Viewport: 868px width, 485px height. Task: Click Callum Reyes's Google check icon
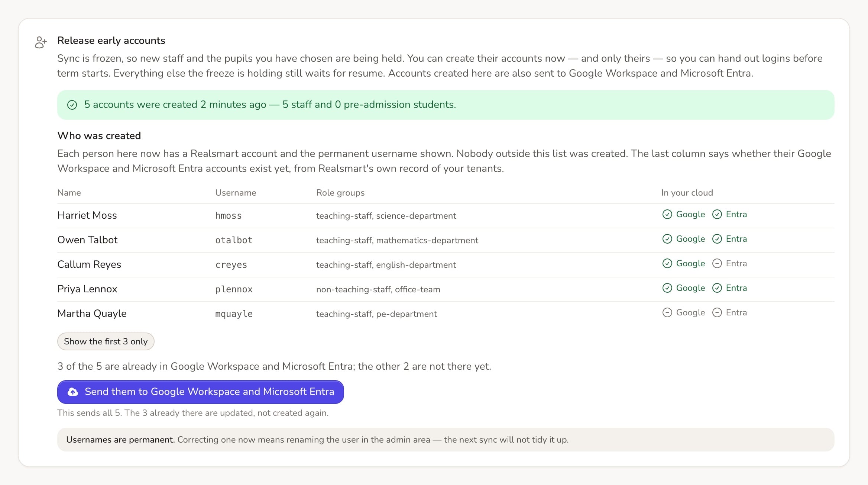click(667, 263)
